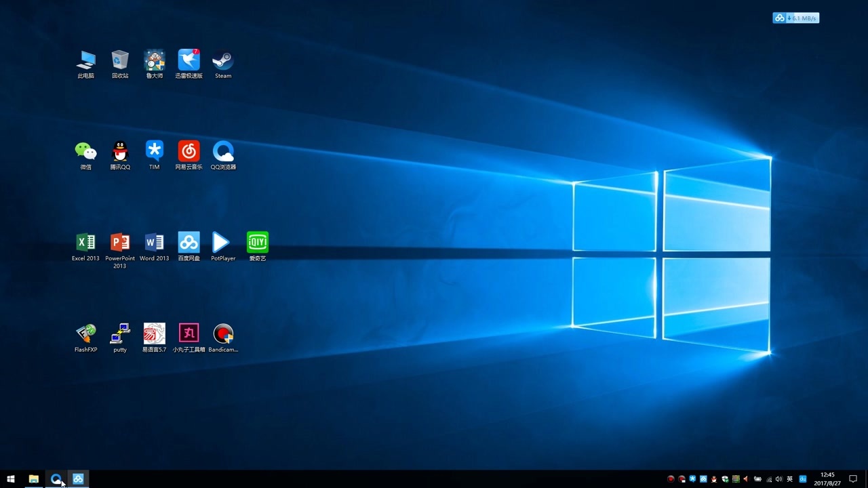Open the volume speaker tray icon
The height and width of the screenshot is (488, 868).
[779, 479]
